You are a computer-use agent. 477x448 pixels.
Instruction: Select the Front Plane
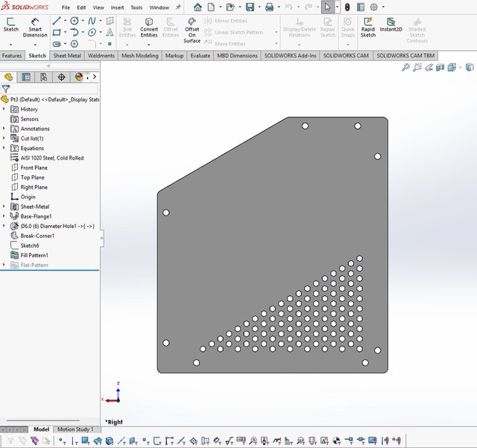(x=34, y=168)
